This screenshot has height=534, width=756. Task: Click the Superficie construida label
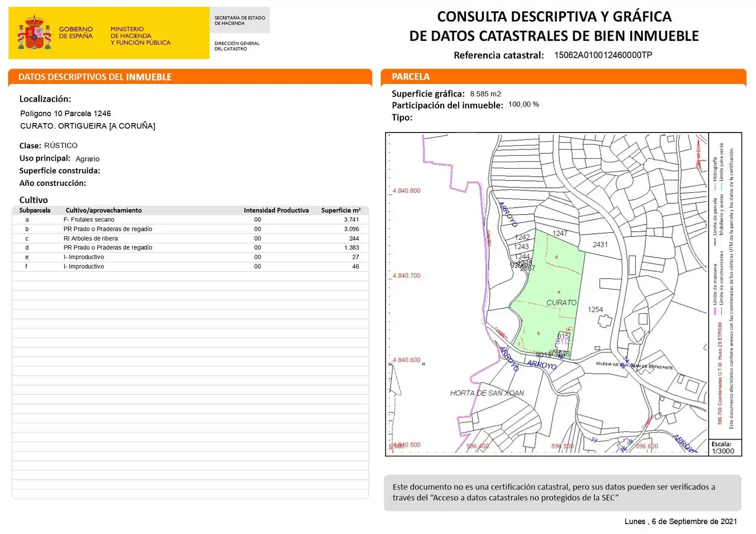click(59, 171)
